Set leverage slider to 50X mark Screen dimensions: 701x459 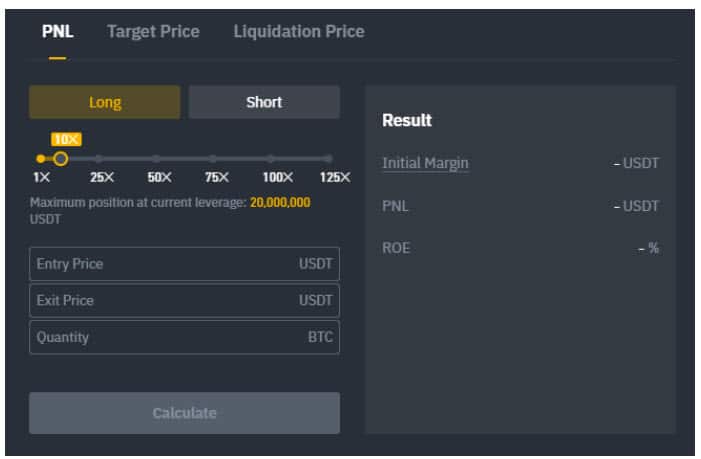[157, 158]
